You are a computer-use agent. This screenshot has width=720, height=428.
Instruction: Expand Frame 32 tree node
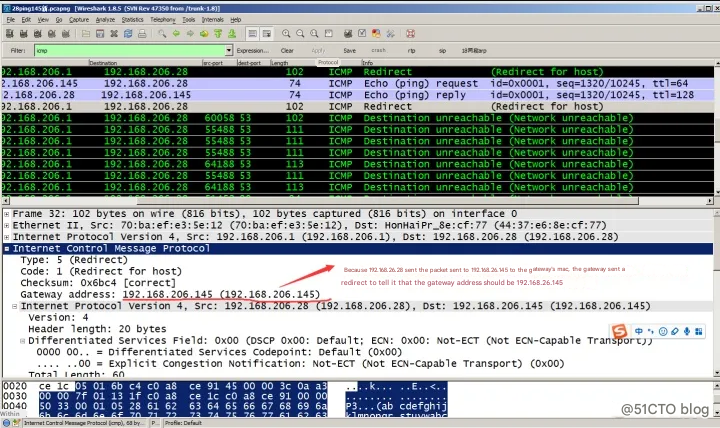(x=6, y=214)
